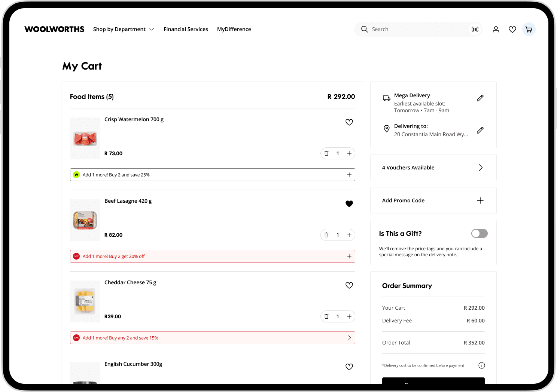Remove Crisp Watermelon using trash icon
557x392 pixels.
pyautogui.click(x=326, y=153)
